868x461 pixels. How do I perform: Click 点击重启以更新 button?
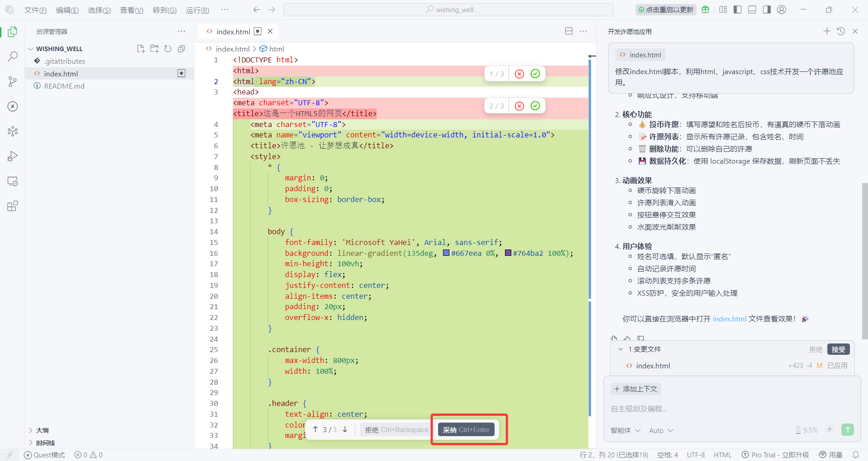point(666,9)
